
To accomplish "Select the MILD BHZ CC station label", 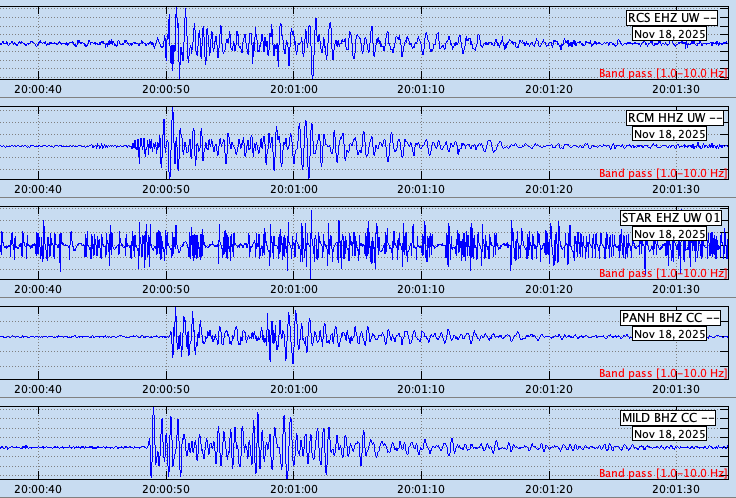I will tap(667, 418).
